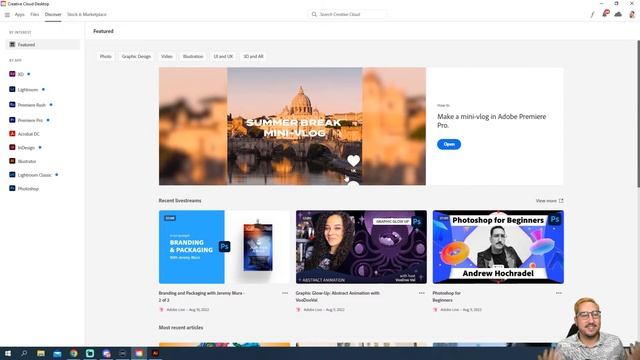Click the vertical scrollbar thumb
This screenshot has width=640, height=360.
click(638, 114)
